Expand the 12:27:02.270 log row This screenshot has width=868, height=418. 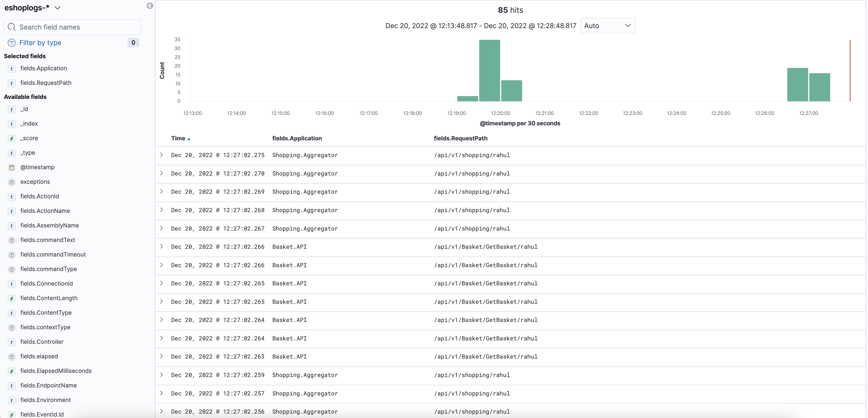[x=161, y=173]
